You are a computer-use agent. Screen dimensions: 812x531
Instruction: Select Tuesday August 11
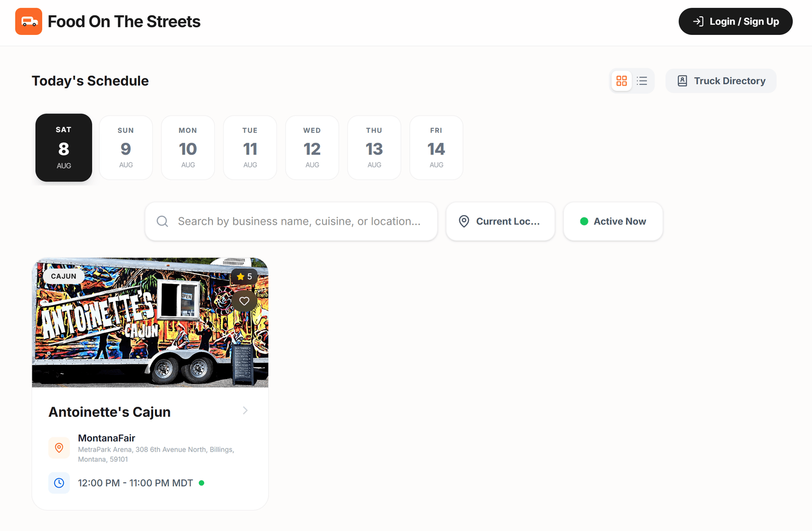[250, 148]
